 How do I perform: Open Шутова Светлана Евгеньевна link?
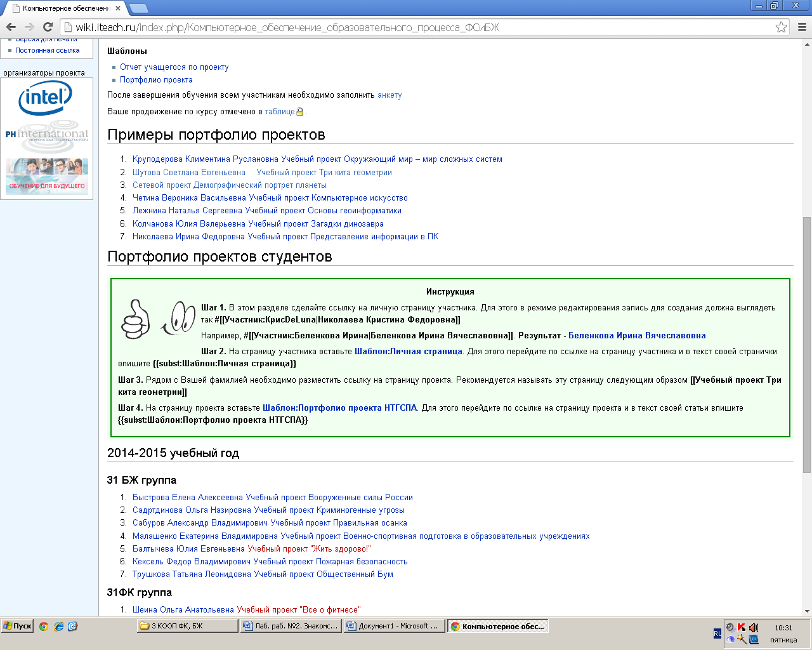pos(189,172)
